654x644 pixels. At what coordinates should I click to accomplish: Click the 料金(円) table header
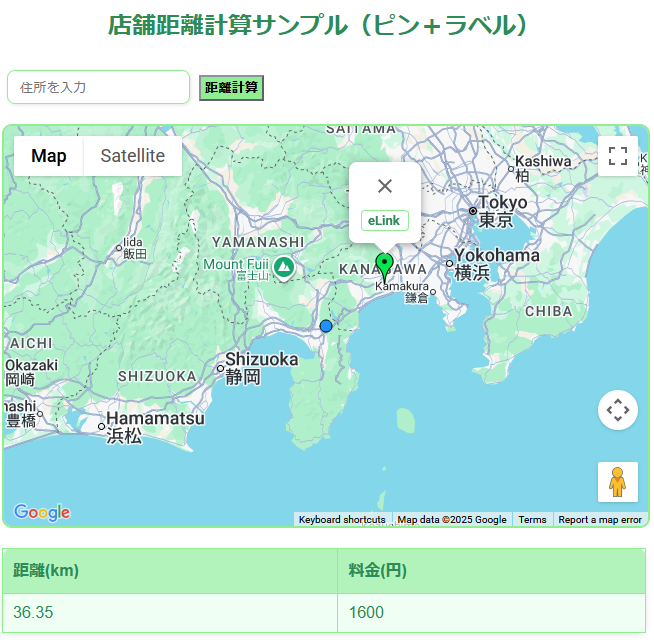pos(491,571)
